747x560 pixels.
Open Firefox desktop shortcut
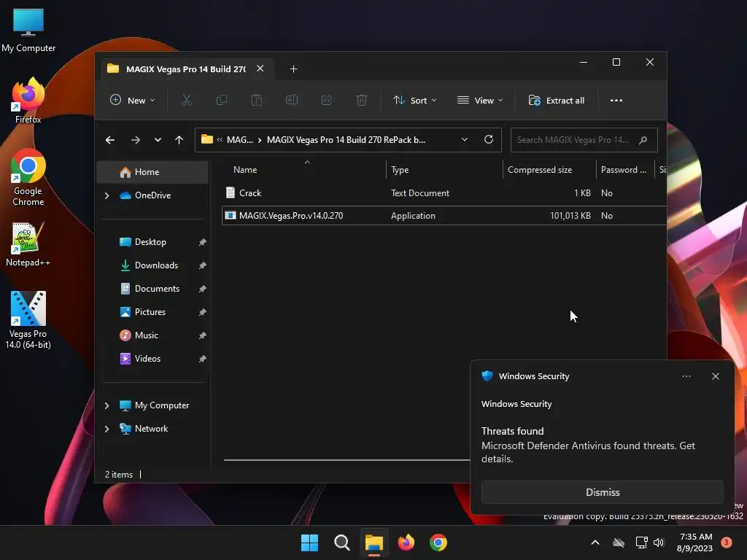click(28, 101)
